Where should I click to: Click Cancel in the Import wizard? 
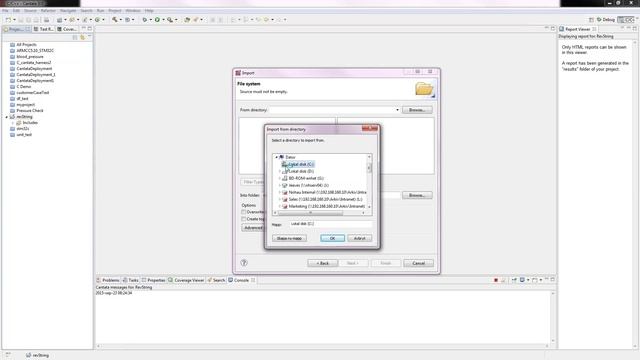coord(418,263)
